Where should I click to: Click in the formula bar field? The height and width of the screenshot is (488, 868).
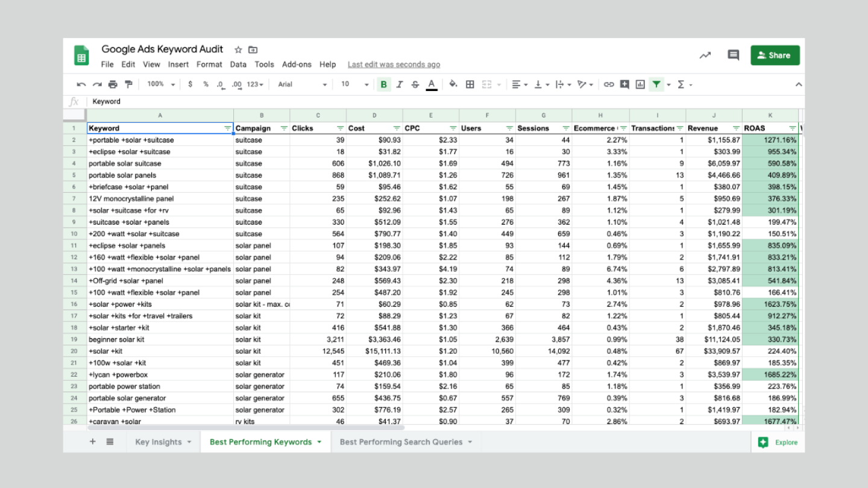[x=446, y=101]
